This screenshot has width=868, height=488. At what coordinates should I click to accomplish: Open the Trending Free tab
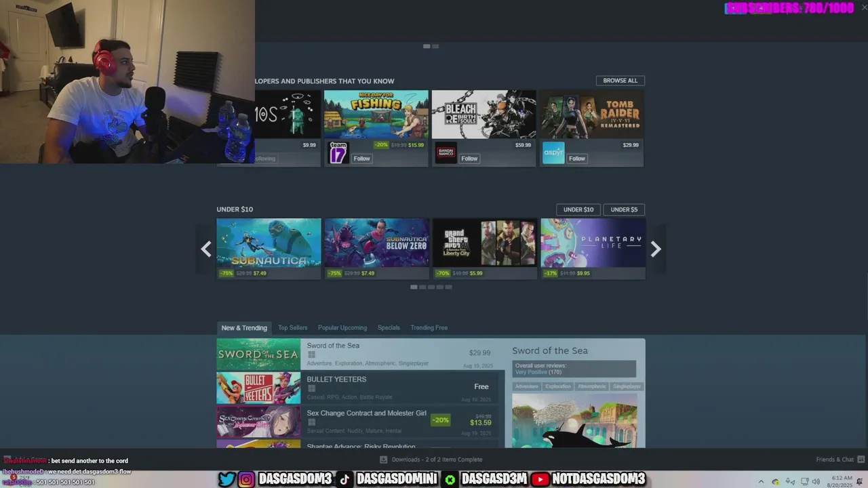coord(429,328)
